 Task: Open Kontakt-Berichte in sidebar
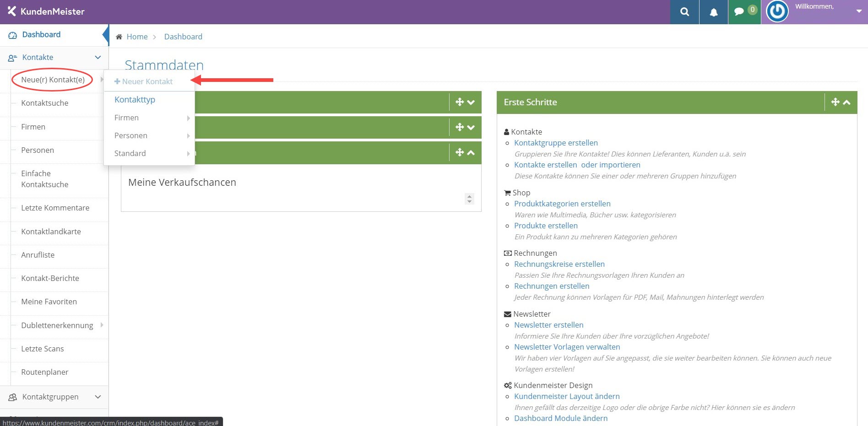pos(50,278)
